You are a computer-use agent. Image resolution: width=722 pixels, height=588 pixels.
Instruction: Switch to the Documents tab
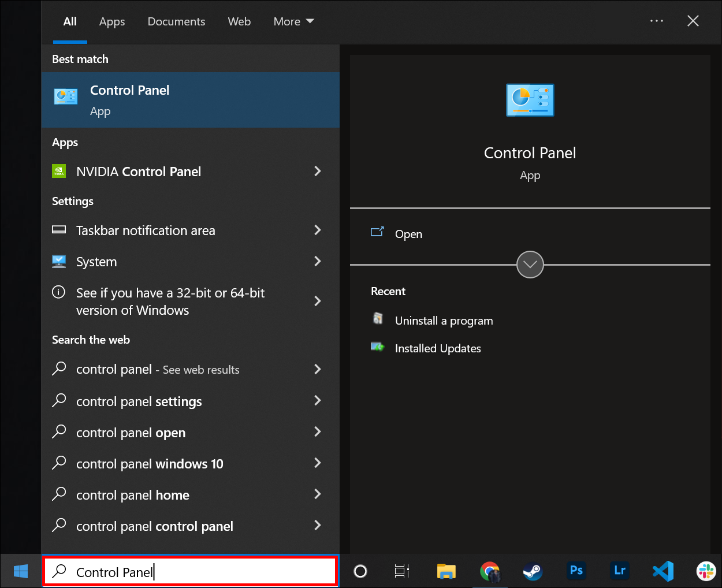176,21
